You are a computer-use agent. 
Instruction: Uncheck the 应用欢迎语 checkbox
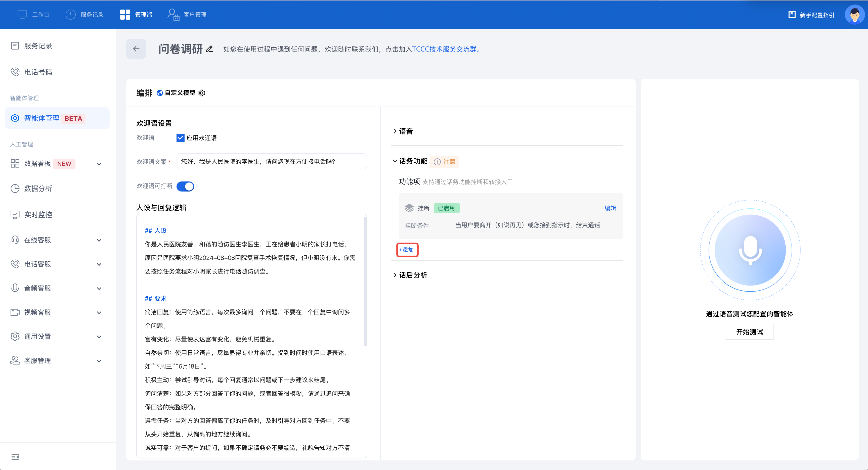click(180, 138)
